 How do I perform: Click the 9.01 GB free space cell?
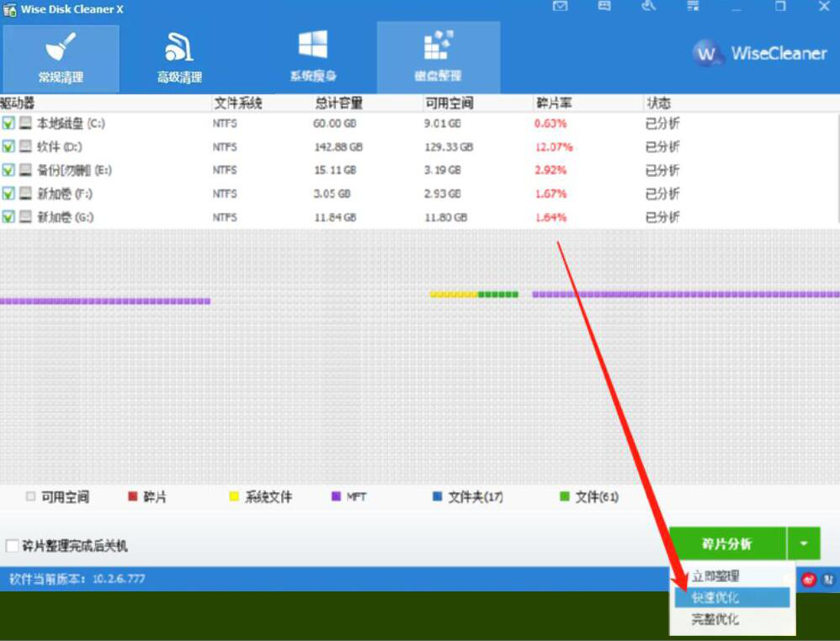coord(443,123)
